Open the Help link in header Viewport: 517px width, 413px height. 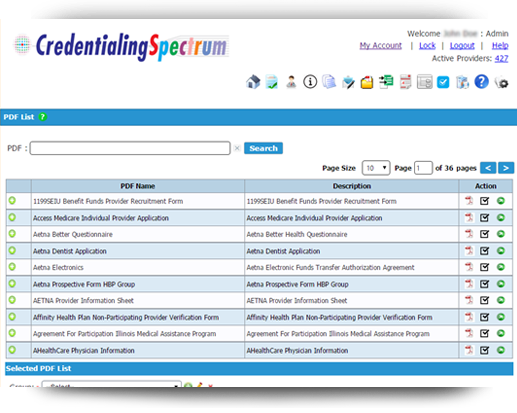pos(500,45)
